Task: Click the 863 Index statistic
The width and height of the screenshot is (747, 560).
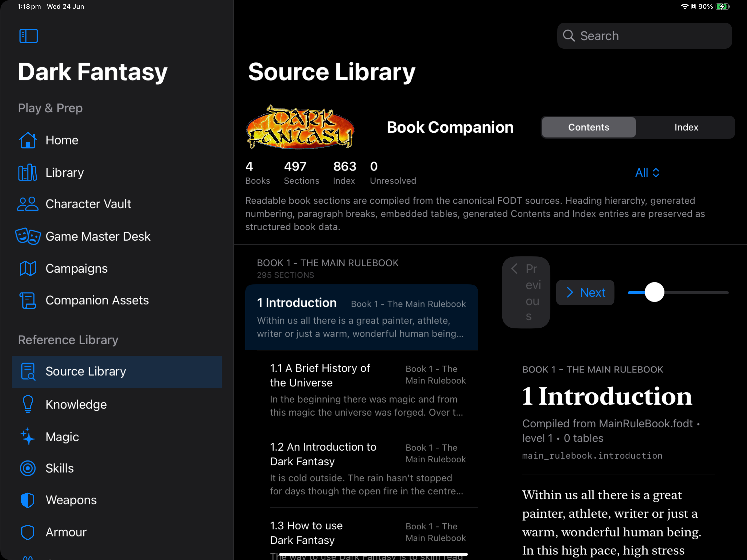Action: 344,173
